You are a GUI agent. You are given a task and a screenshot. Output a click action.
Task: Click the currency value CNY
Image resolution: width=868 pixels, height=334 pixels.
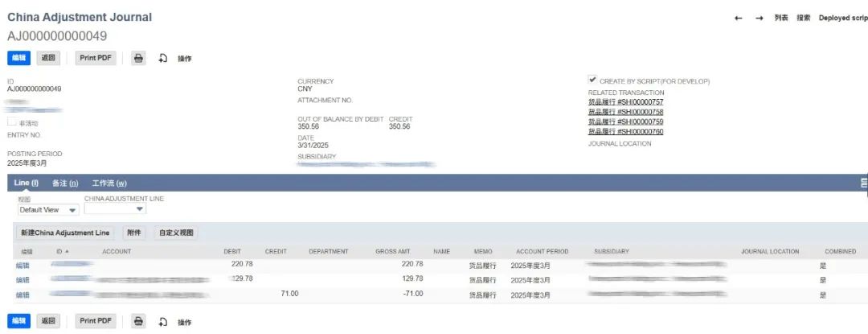305,89
